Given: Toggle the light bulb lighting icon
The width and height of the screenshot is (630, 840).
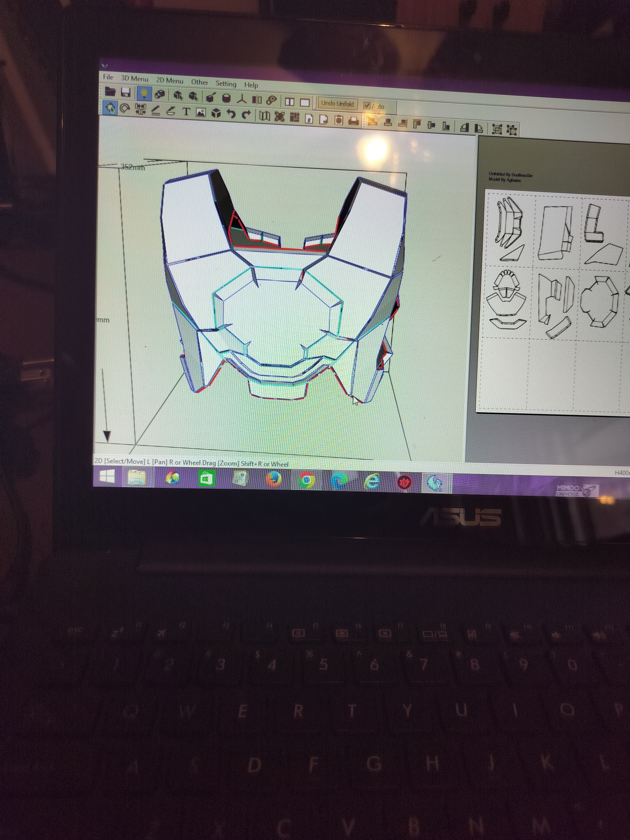Looking at the screenshot, I should click(x=144, y=93).
